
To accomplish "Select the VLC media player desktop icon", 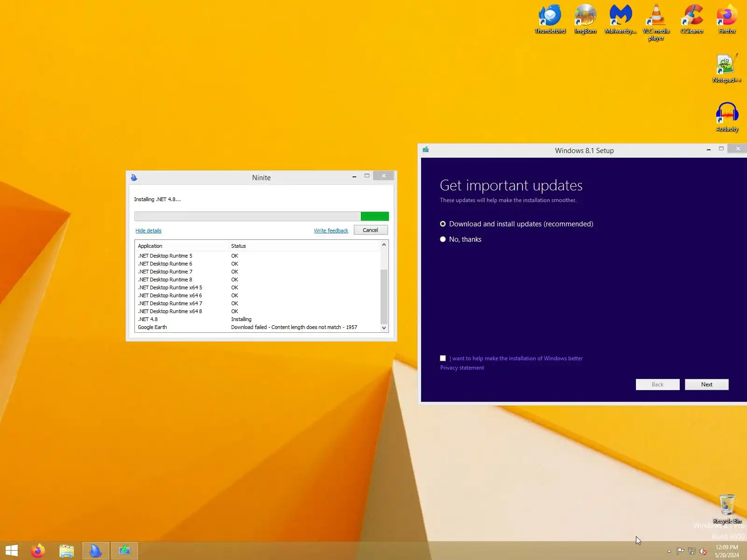I will tap(656, 22).
